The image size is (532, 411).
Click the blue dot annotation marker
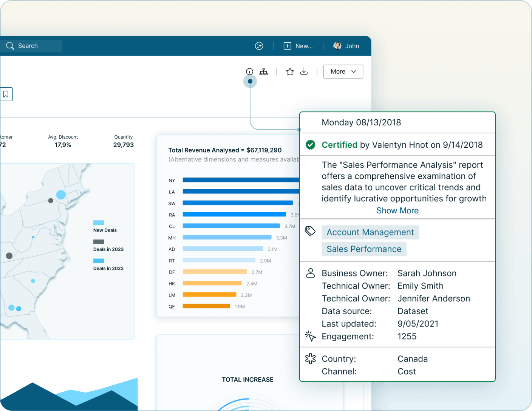click(250, 81)
